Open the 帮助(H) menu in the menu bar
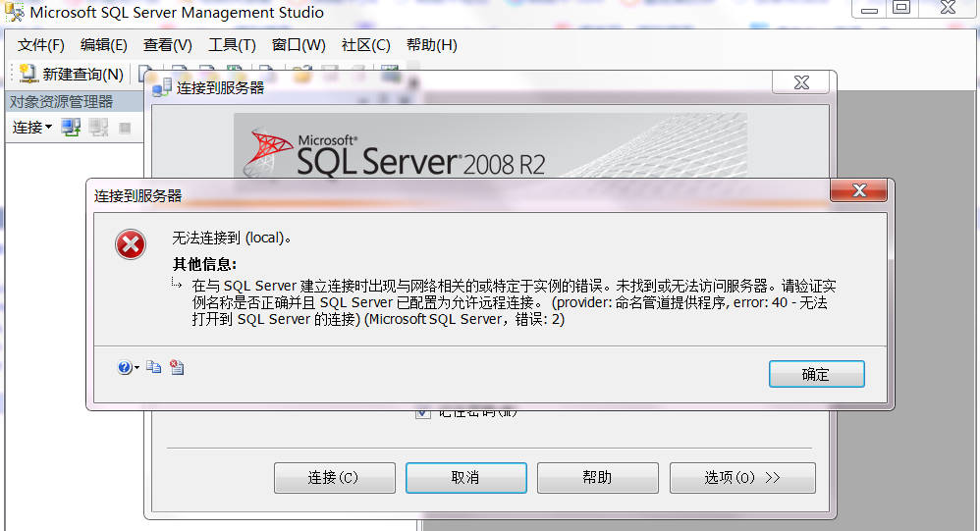The height and width of the screenshot is (531, 980). [x=432, y=45]
